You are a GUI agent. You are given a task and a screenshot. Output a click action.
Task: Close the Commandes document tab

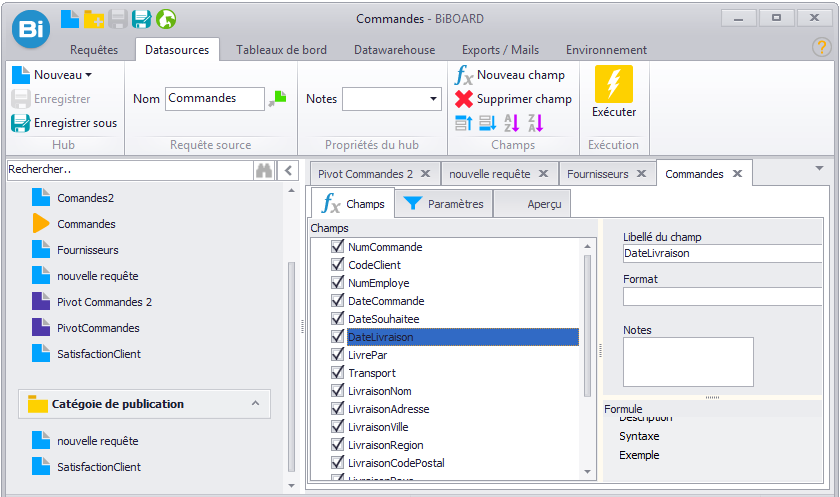[x=738, y=174]
